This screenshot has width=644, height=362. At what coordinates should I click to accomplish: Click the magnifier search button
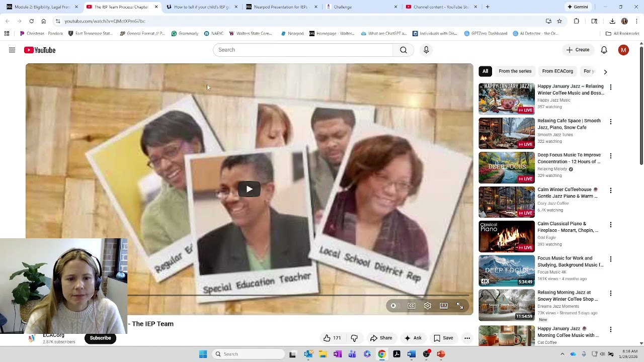click(404, 50)
